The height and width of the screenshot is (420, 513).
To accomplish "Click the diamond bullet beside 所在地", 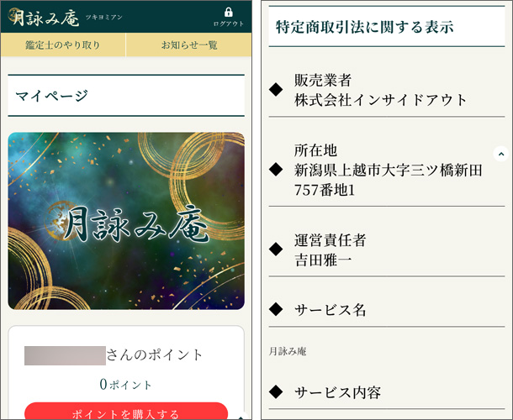I will pyautogui.click(x=275, y=170).
